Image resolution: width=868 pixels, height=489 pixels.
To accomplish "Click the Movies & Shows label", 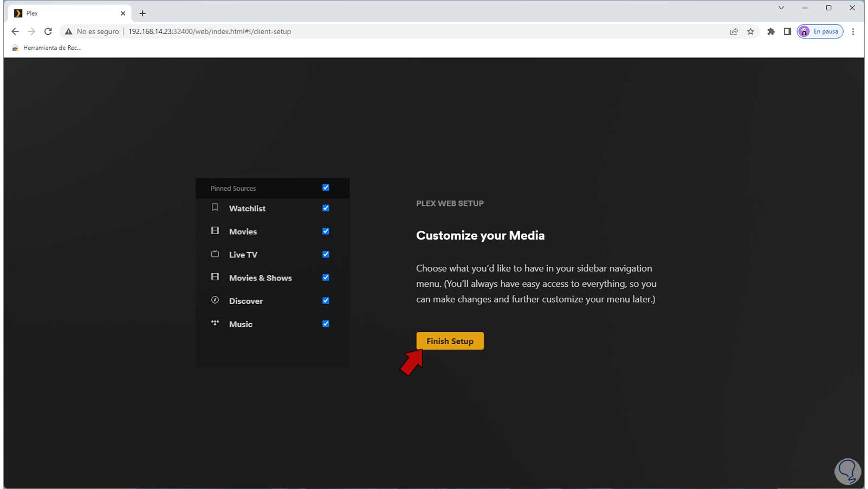I will pos(260,278).
